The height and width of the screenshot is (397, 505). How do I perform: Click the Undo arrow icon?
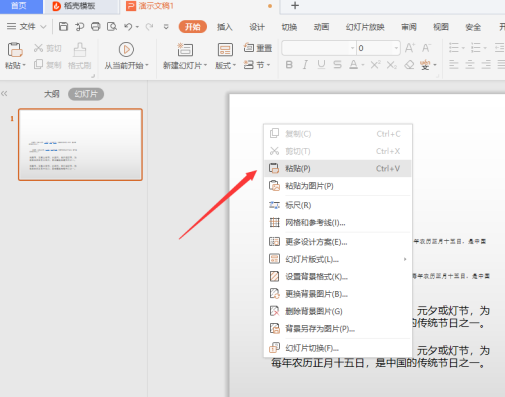pyautogui.click(x=128, y=27)
